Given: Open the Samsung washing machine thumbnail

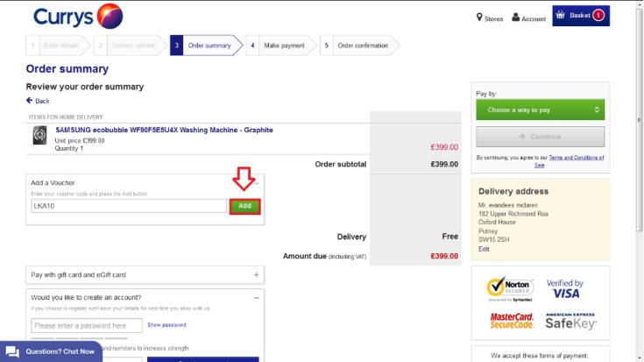Looking at the screenshot, I should [x=39, y=135].
